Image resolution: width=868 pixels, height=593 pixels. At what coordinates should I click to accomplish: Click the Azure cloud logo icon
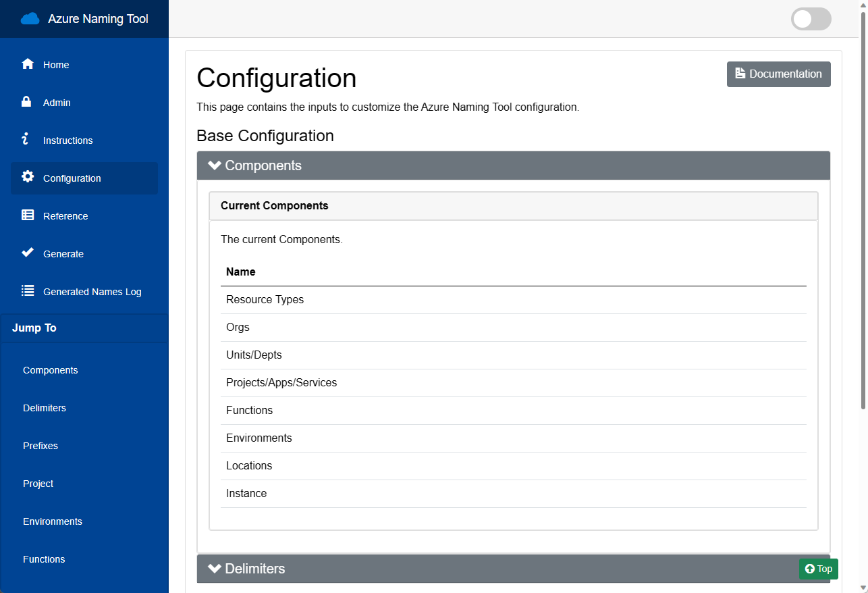coord(30,18)
